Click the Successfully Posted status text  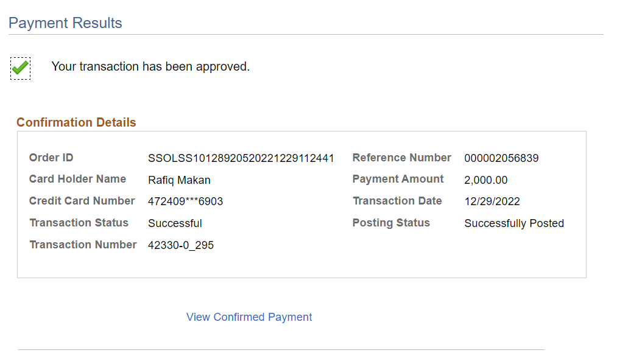(x=513, y=223)
